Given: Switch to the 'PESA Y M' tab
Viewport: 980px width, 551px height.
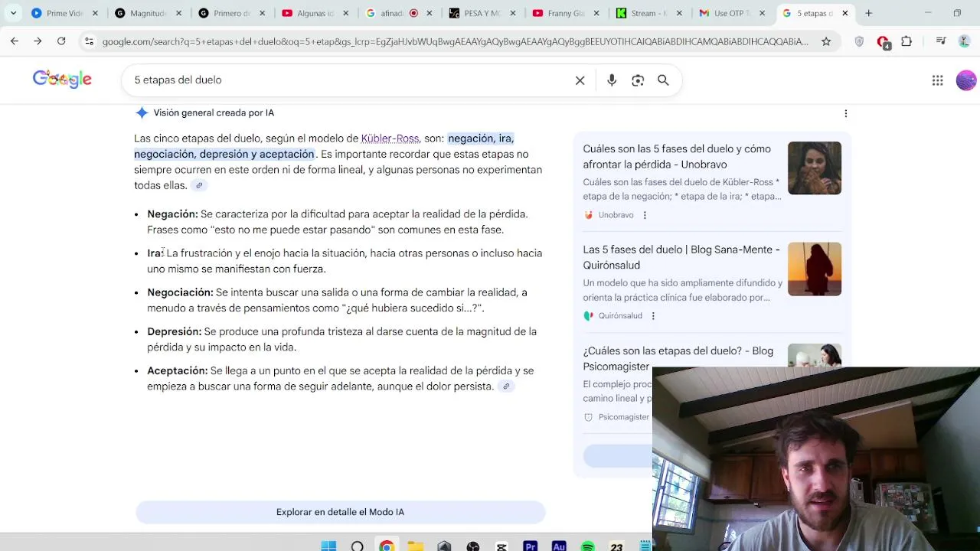Looking at the screenshot, I should point(482,13).
